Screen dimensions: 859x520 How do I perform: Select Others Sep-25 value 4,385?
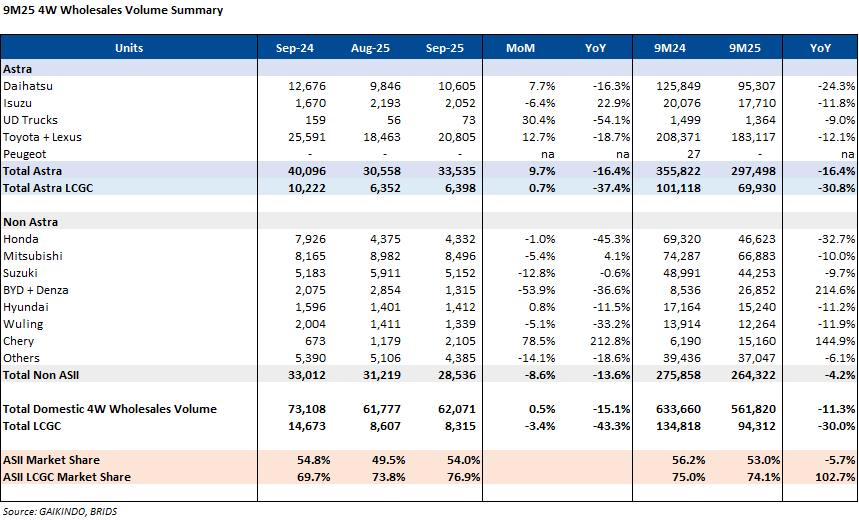coord(460,358)
